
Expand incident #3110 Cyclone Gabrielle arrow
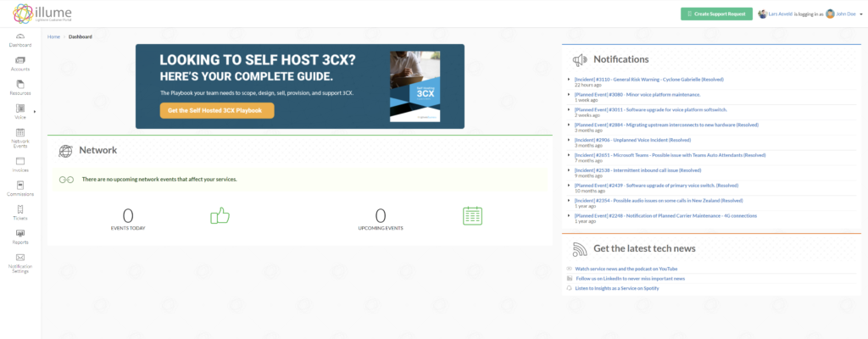tap(569, 79)
